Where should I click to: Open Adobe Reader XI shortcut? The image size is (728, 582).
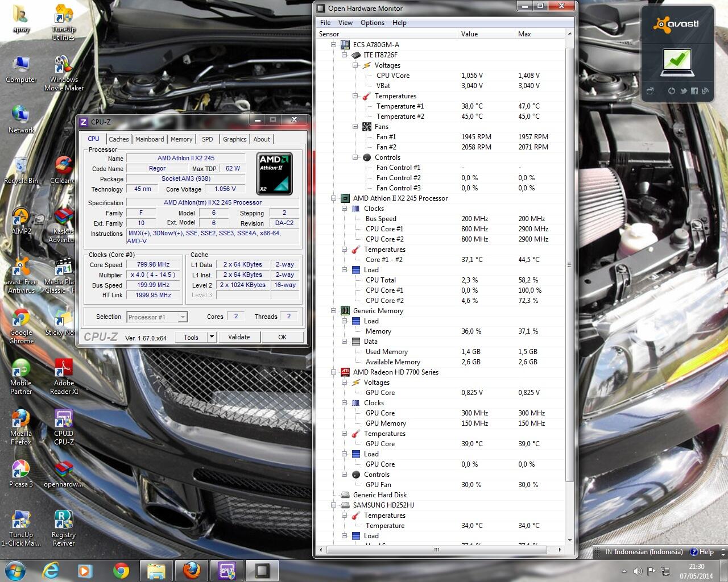pyautogui.click(x=64, y=377)
